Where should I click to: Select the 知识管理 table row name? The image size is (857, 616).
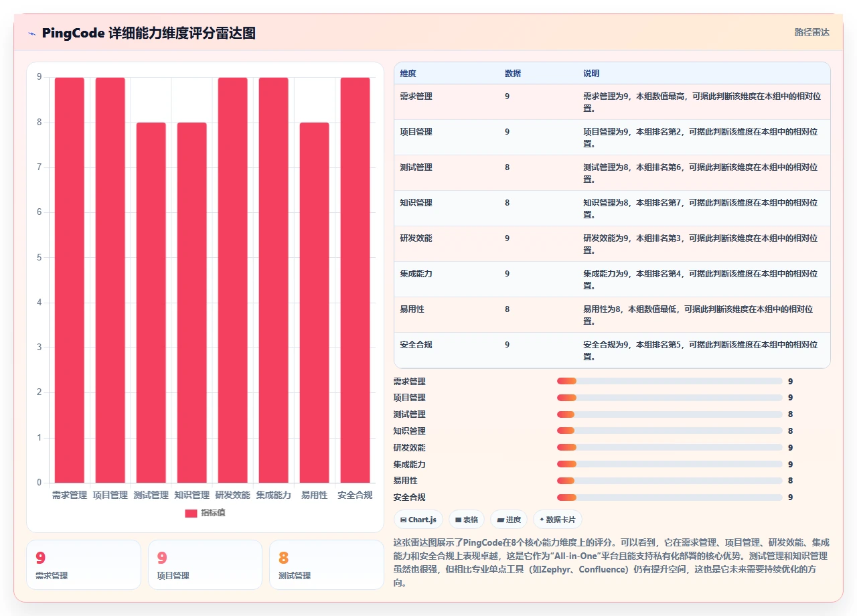[x=416, y=203]
